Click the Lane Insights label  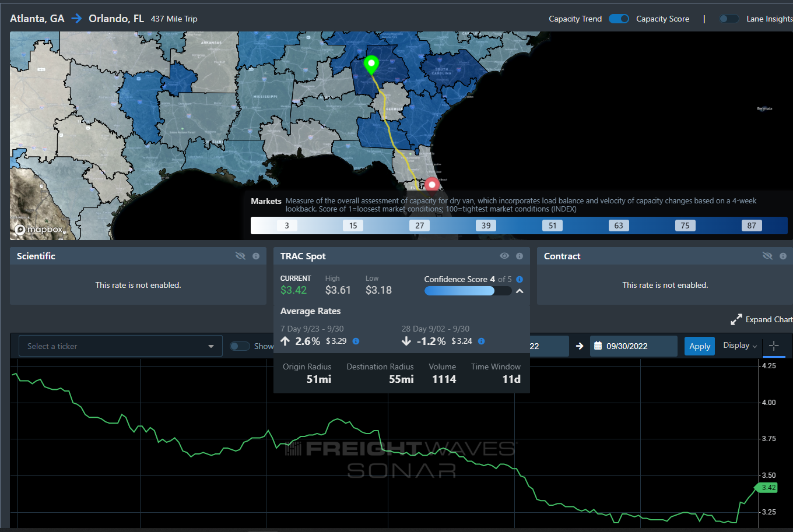770,19
